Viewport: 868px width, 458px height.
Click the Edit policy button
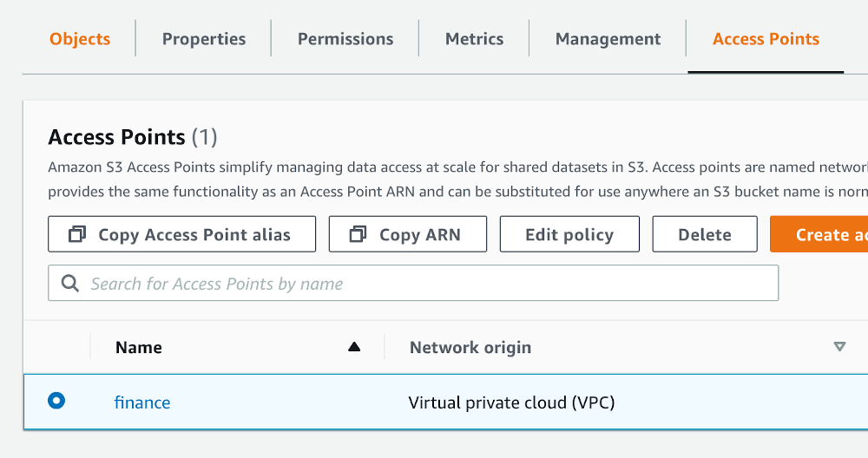point(569,234)
